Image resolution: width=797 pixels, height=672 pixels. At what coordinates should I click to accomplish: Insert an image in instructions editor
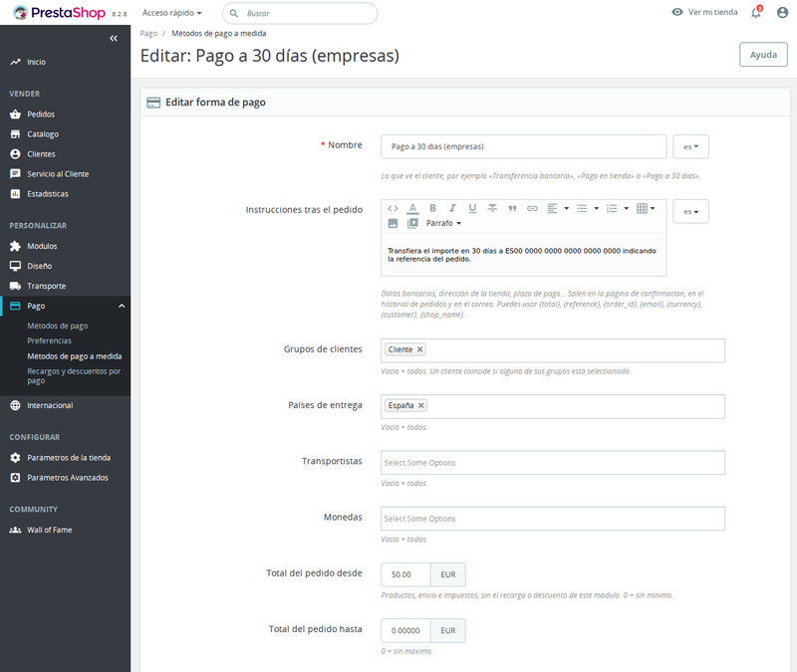coord(393,223)
